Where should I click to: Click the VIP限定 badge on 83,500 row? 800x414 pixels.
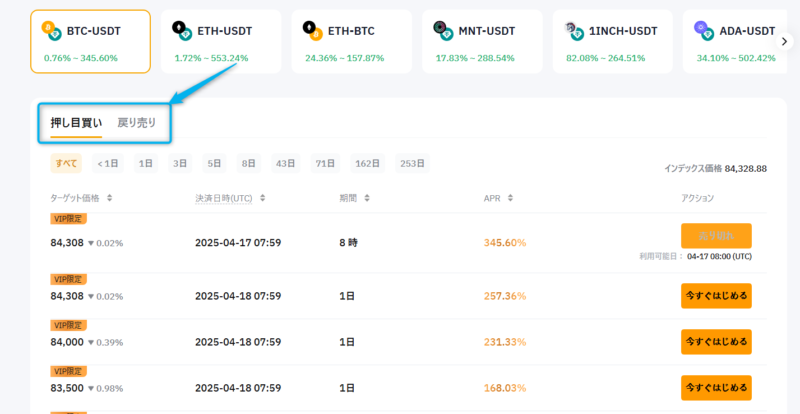click(x=68, y=371)
